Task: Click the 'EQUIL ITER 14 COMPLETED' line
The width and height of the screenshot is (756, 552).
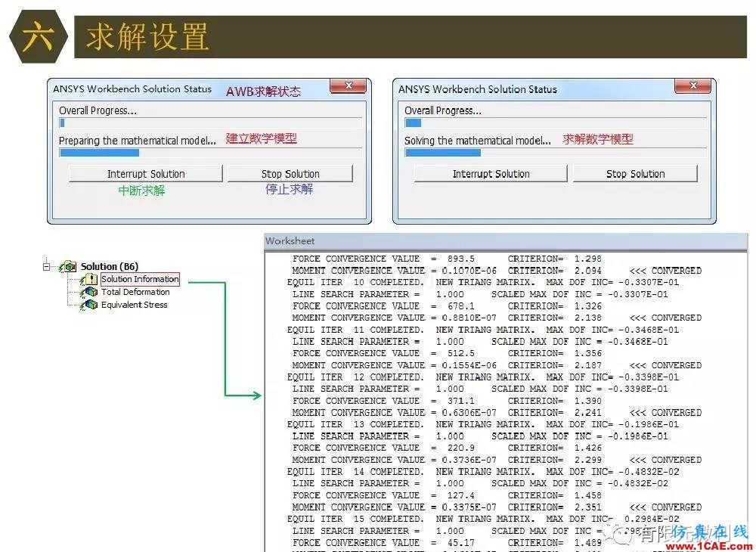Action: tap(482, 472)
